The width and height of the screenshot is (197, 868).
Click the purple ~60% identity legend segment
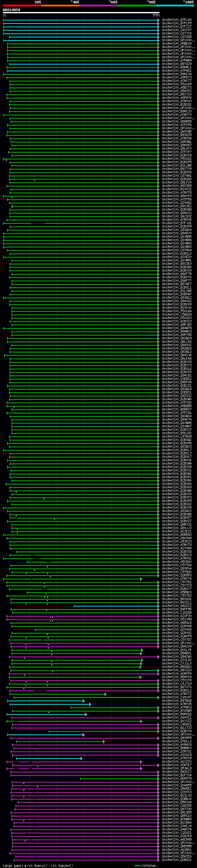coord(99,6)
